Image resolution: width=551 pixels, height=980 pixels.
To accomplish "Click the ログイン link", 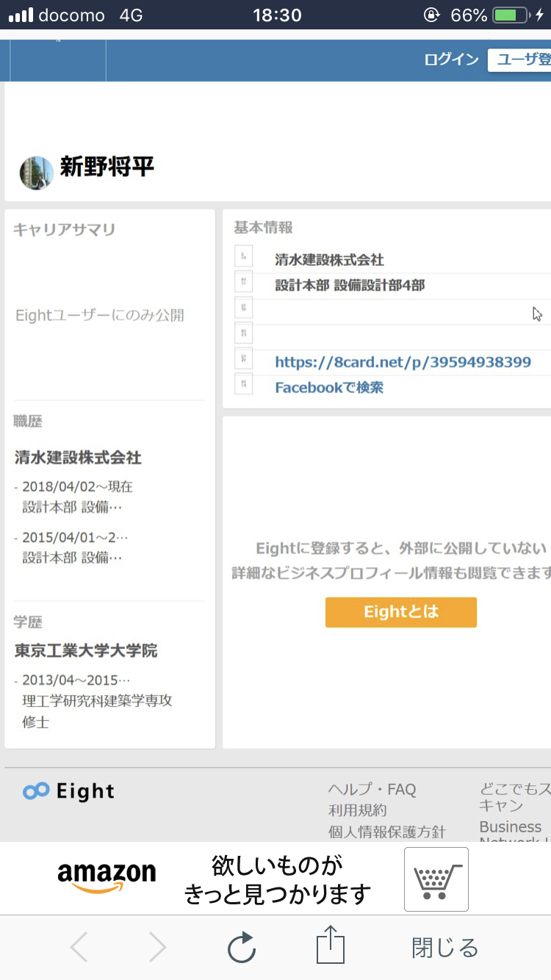I will (x=451, y=60).
